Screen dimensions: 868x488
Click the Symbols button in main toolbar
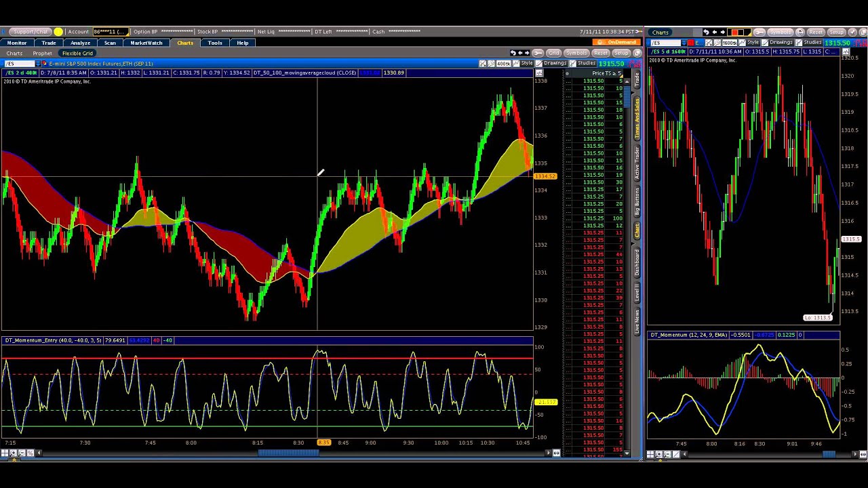pyautogui.click(x=577, y=53)
